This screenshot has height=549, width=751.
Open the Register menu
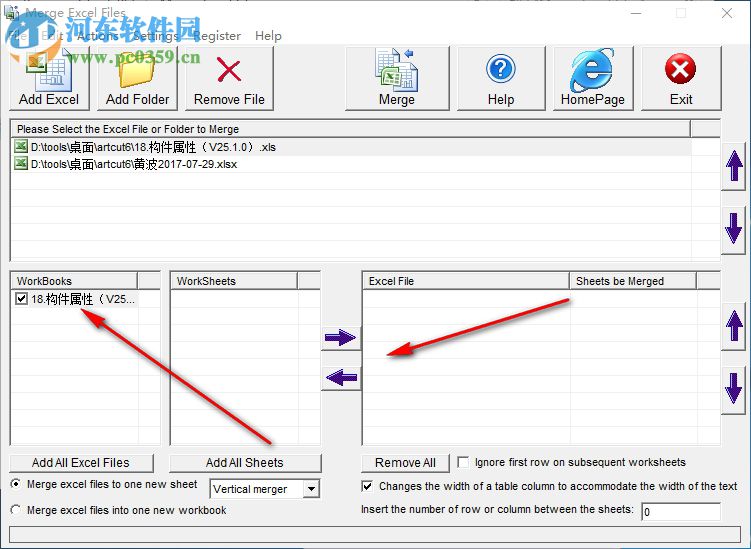[x=217, y=36]
